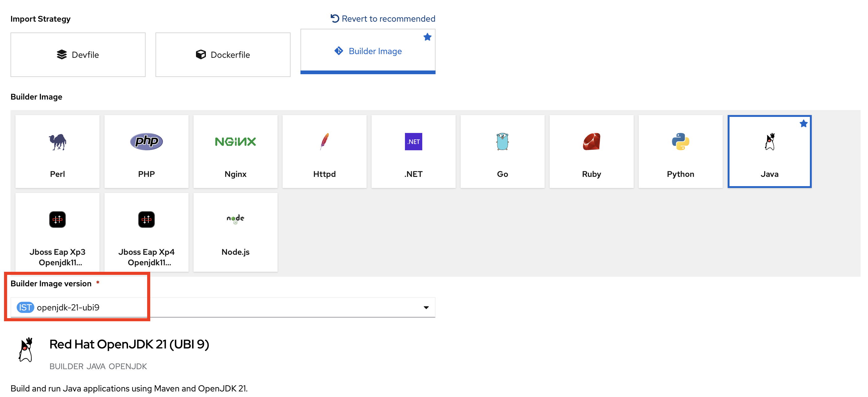The image size is (868, 397).
Task: Click the PHP label
Action: coord(146,174)
